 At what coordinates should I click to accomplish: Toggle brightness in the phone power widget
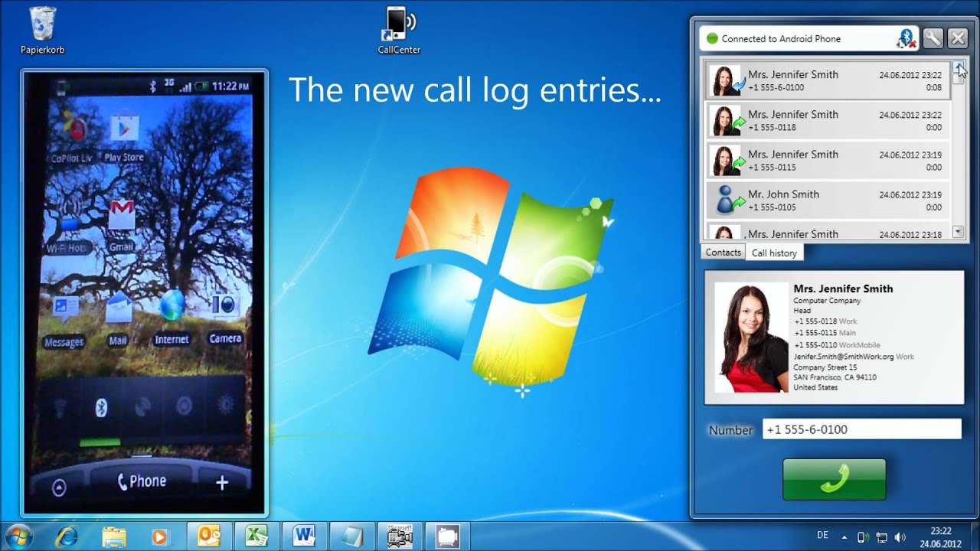click(x=224, y=405)
